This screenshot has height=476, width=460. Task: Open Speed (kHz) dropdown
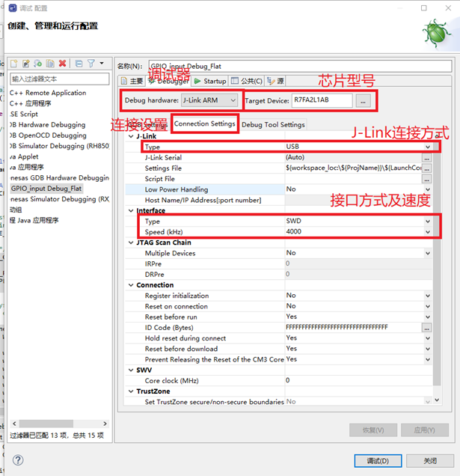[428, 232]
